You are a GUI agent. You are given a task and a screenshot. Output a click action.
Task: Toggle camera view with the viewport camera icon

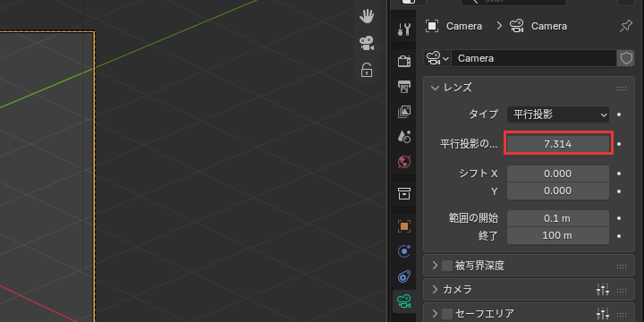pos(367,43)
